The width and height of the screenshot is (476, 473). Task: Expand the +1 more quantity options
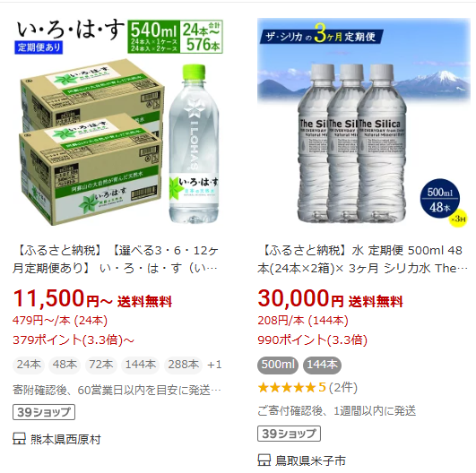click(214, 365)
